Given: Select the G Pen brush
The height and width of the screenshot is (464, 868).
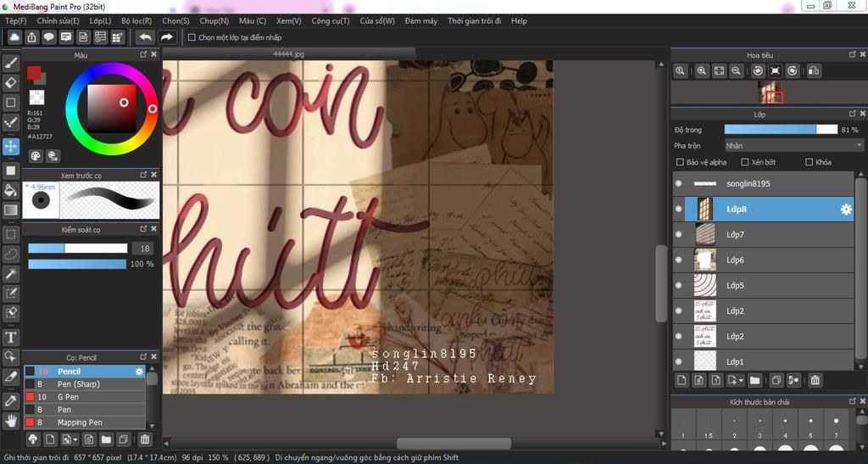Looking at the screenshot, I should 85,397.
